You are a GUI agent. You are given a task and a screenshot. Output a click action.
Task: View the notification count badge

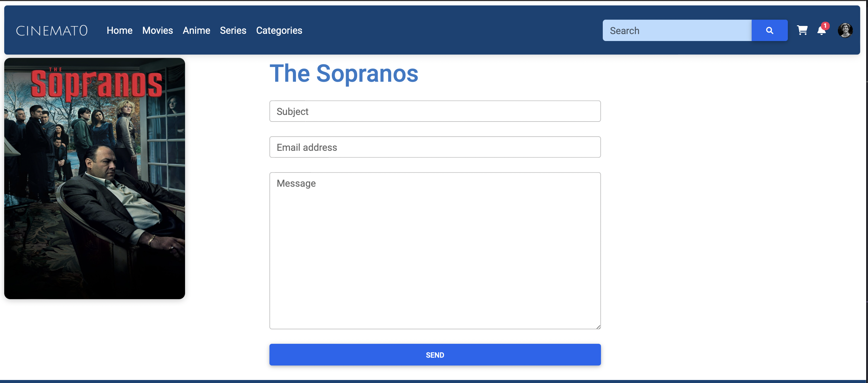[825, 25]
